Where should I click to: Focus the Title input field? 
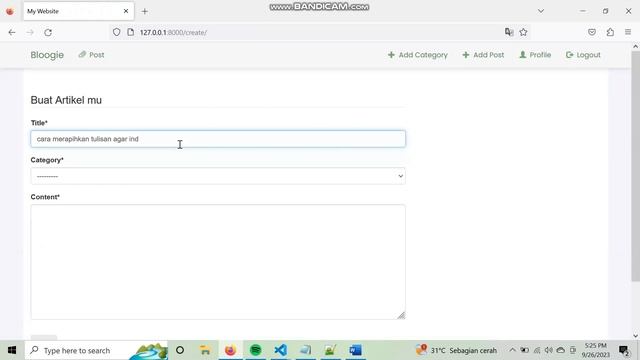(x=218, y=139)
